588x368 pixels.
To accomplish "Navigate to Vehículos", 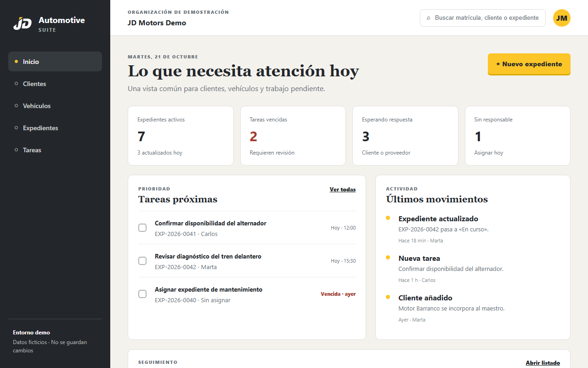I will click(x=55, y=106).
